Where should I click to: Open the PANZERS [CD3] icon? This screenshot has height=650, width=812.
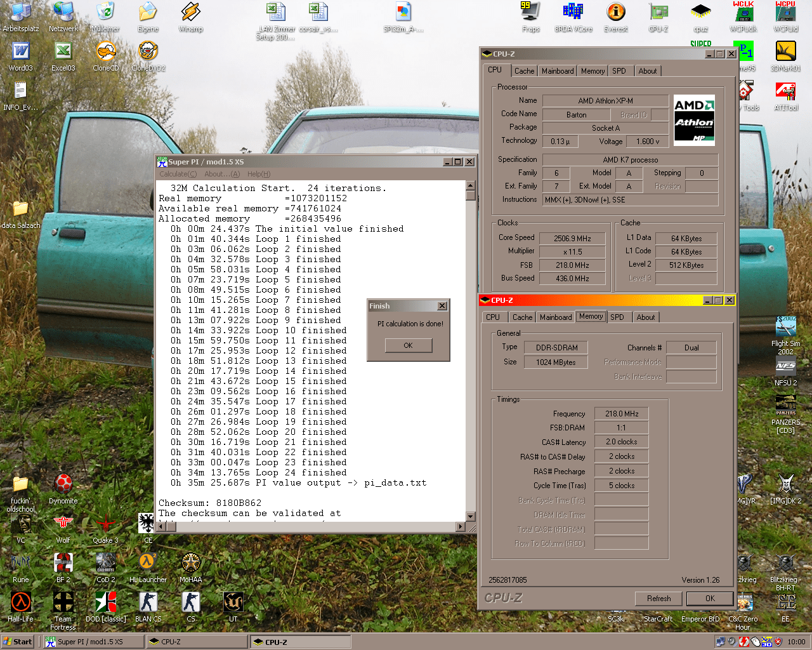click(785, 414)
